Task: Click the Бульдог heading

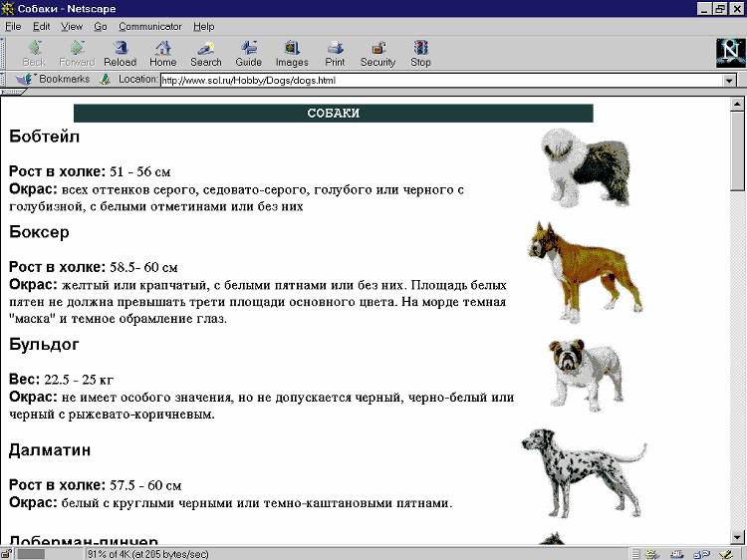Action: click(x=44, y=344)
